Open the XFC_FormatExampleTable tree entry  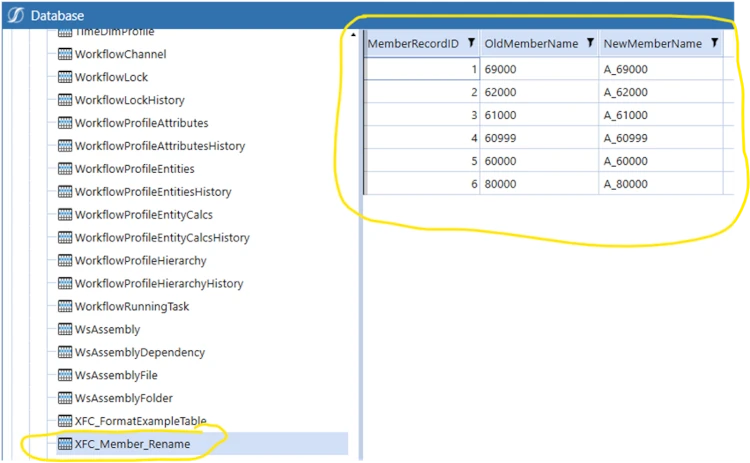(x=140, y=421)
